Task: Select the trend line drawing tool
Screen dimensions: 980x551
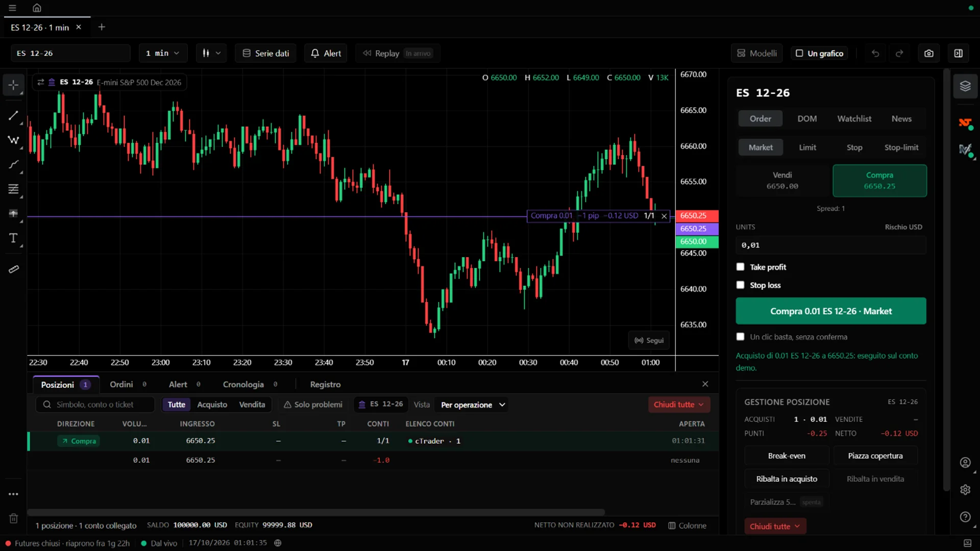Action: (14, 115)
